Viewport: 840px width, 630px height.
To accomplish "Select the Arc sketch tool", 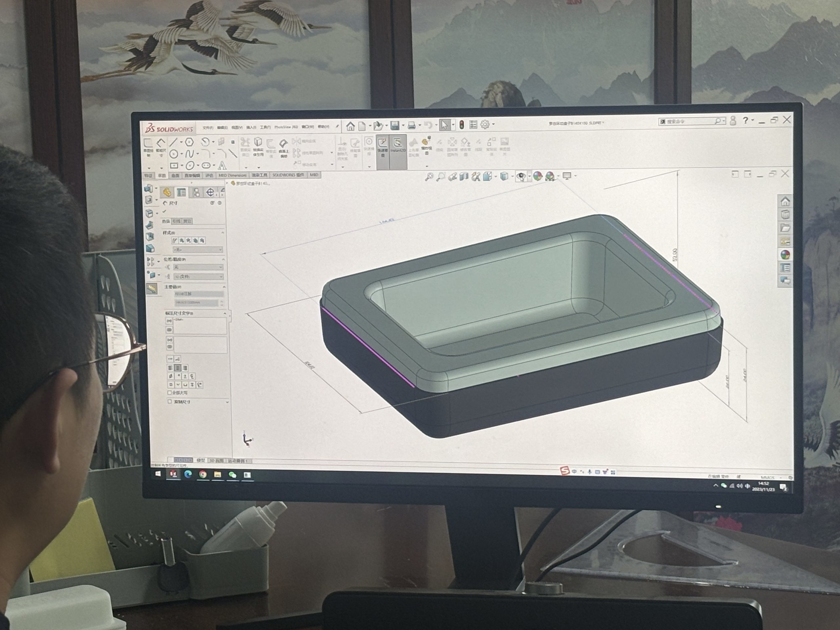I will [x=205, y=142].
